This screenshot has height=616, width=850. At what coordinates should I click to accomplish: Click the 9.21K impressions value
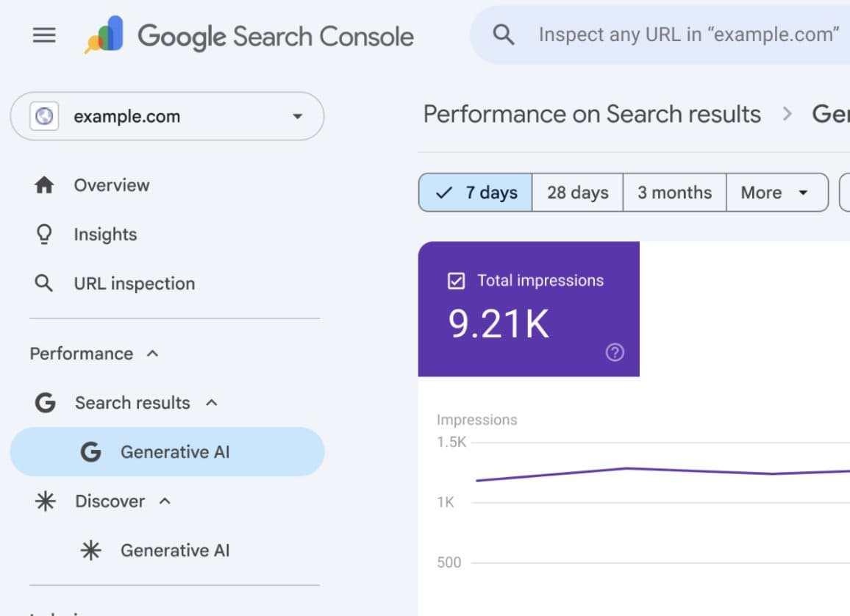click(499, 324)
